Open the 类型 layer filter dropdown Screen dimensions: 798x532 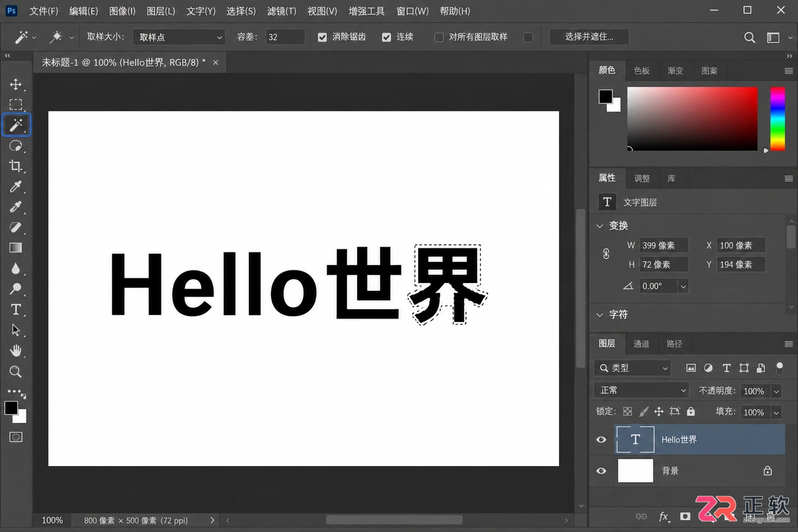(x=633, y=368)
